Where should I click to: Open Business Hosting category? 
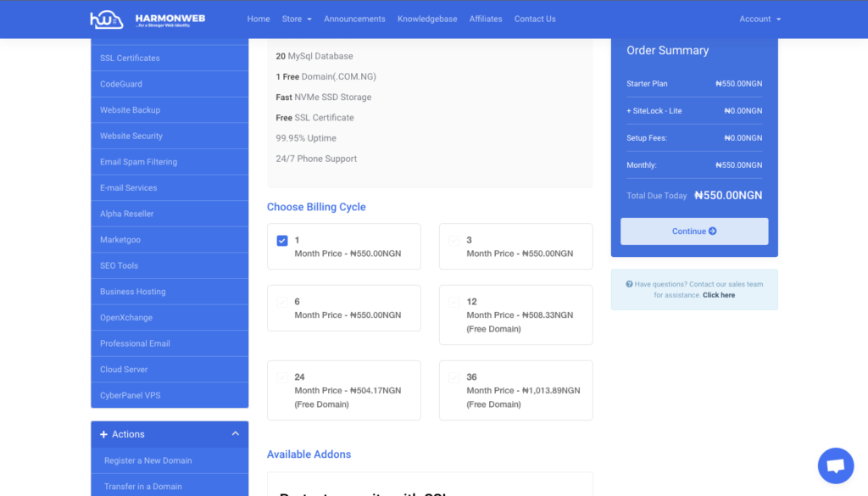point(170,292)
